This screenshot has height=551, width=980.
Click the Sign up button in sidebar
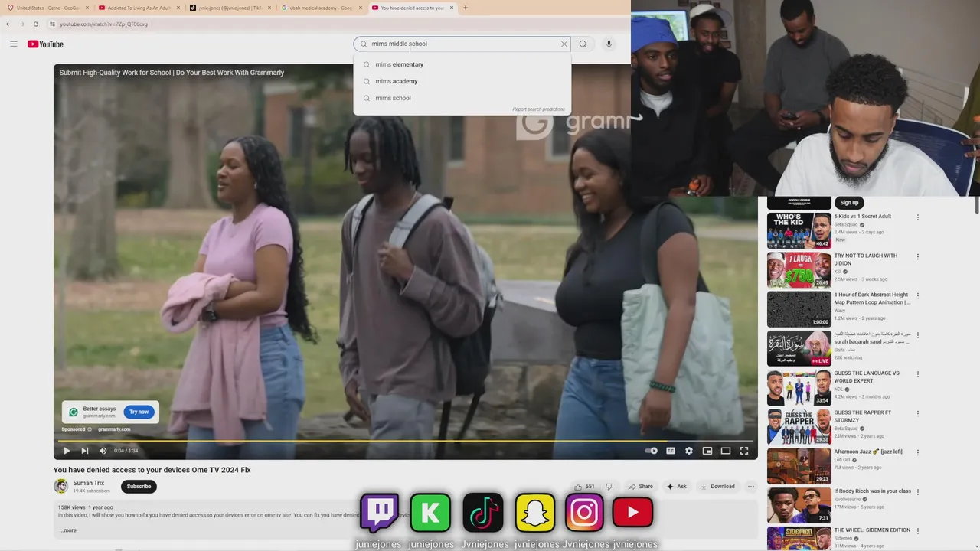click(x=849, y=203)
